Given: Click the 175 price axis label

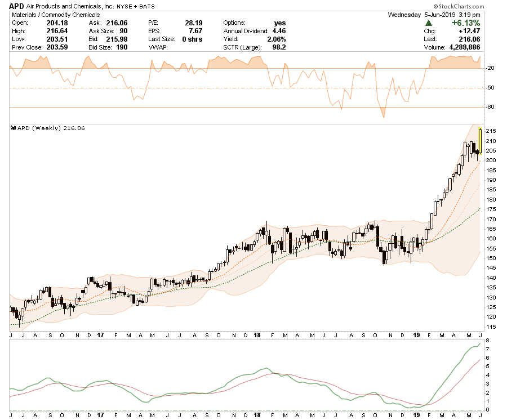Looking at the screenshot, I should [x=491, y=209].
